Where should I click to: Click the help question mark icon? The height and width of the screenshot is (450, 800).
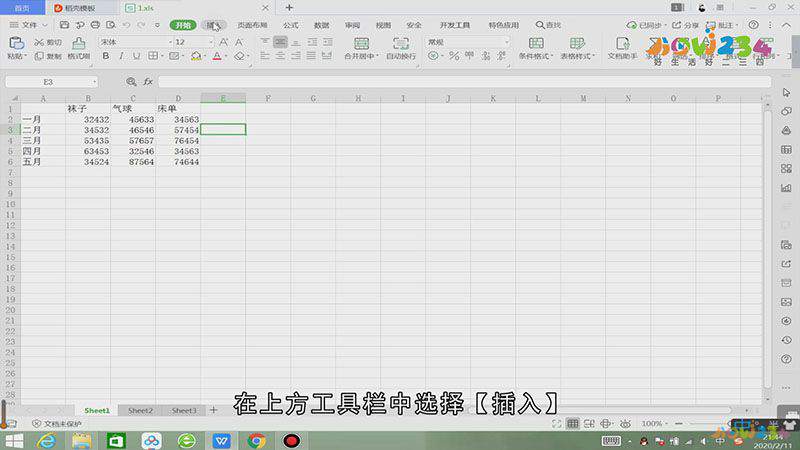coord(753,25)
